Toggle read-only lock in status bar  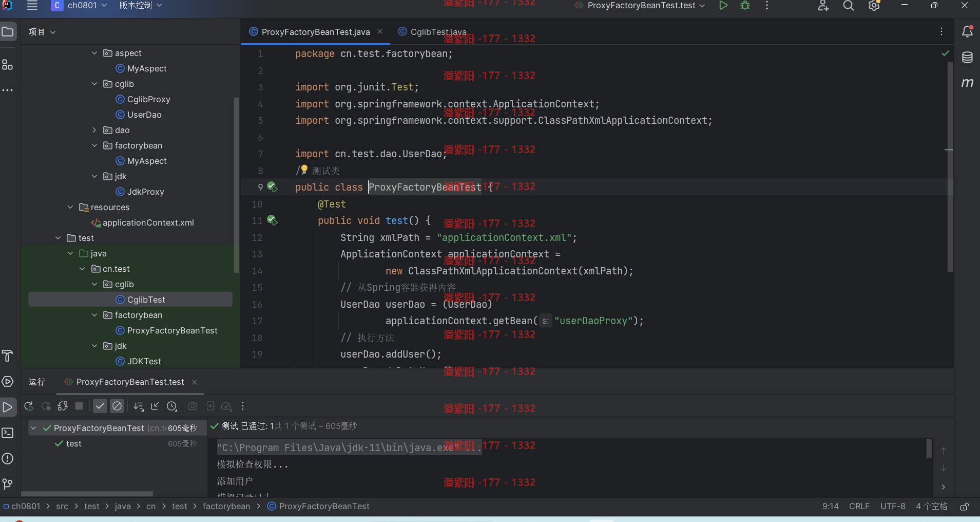click(965, 507)
